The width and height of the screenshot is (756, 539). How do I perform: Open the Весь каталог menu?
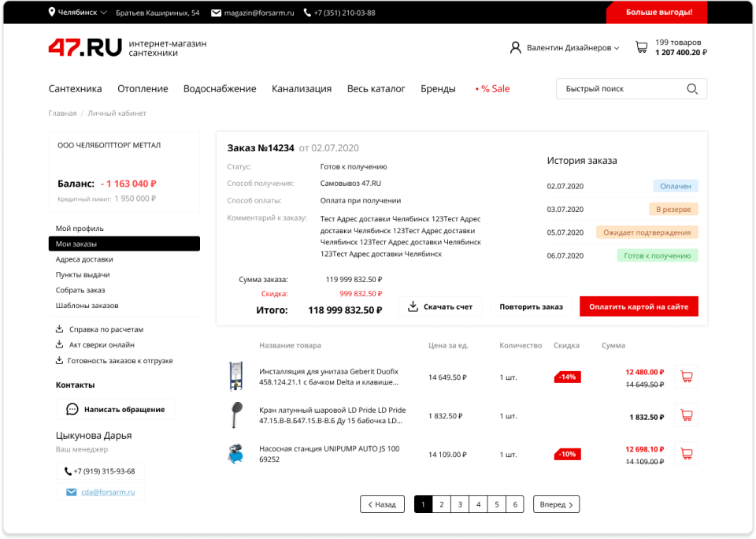[x=376, y=89]
